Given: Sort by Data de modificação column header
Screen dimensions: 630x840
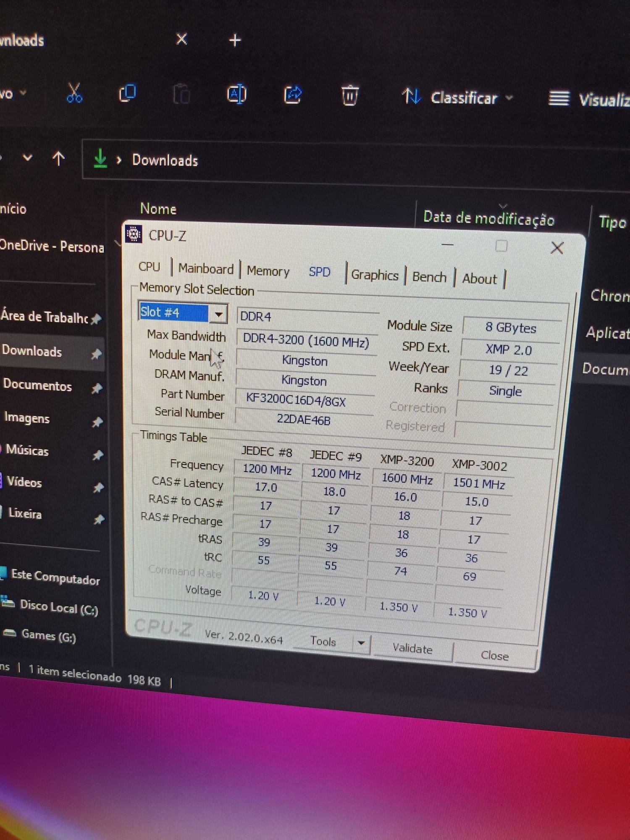Looking at the screenshot, I should 488,218.
